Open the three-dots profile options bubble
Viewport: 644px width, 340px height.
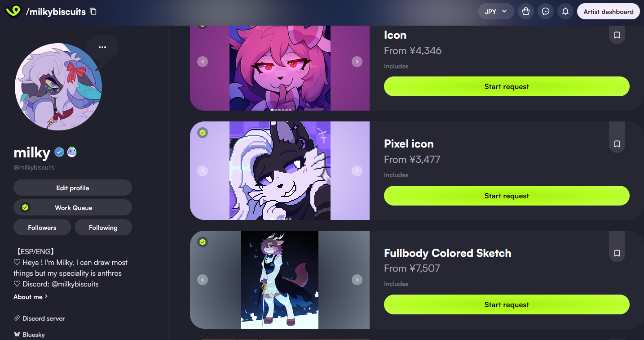point(102,47)
